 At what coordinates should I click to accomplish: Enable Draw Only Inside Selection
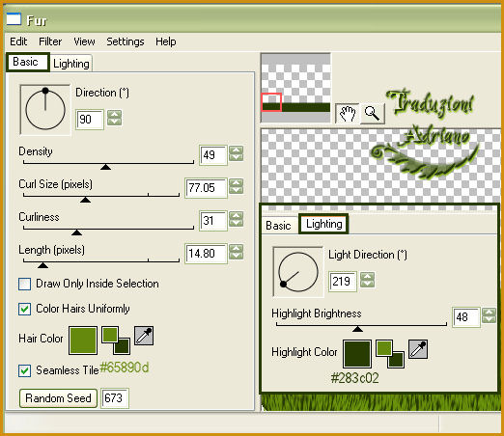[25, 285]
